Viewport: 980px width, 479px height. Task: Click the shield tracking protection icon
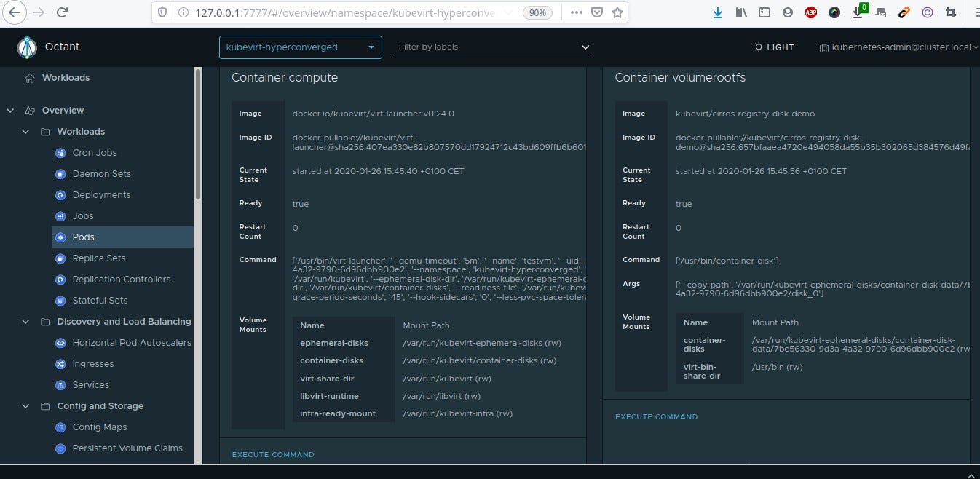click(x=162, y=12)
